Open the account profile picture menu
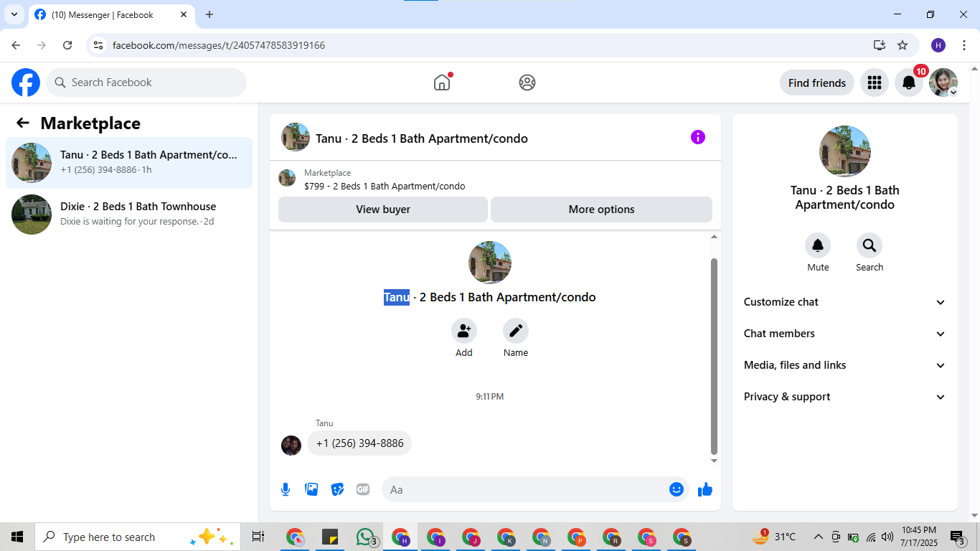Image resolution: width=980 pixels, height=551 pixels. click(943, 83)
